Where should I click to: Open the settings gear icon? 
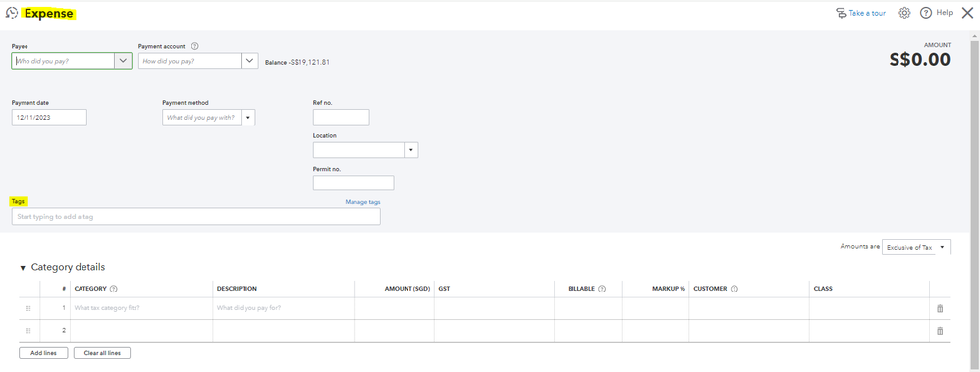904,13
